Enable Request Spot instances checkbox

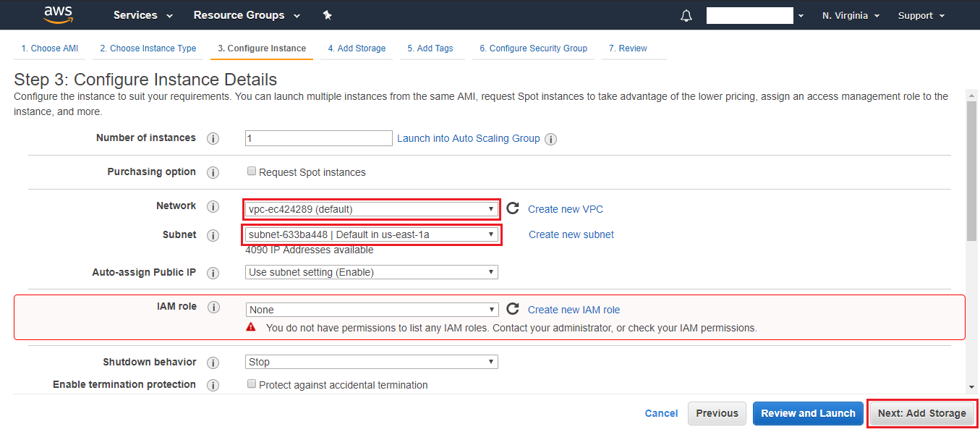click(252, 171)
